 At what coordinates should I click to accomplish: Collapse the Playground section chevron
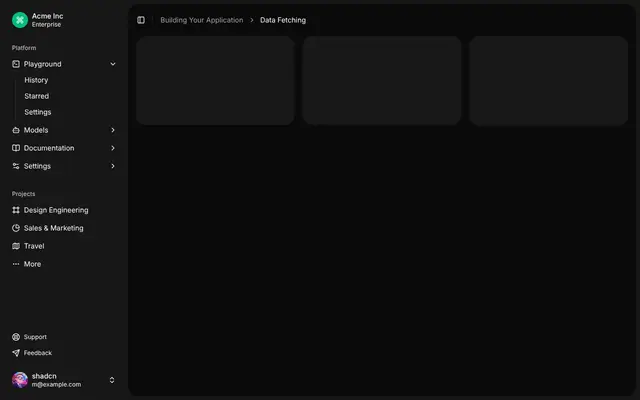tap(113, 64)
